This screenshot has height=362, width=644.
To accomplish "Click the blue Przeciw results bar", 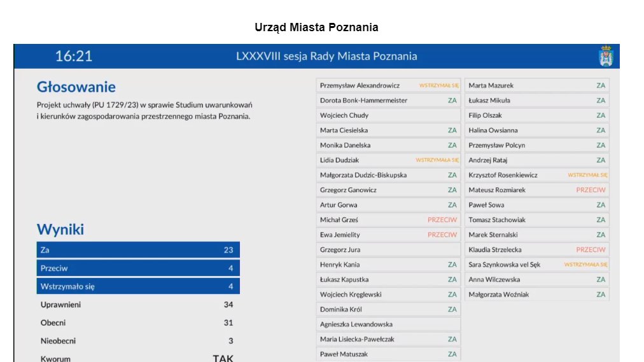I will [x=137, y=268].
